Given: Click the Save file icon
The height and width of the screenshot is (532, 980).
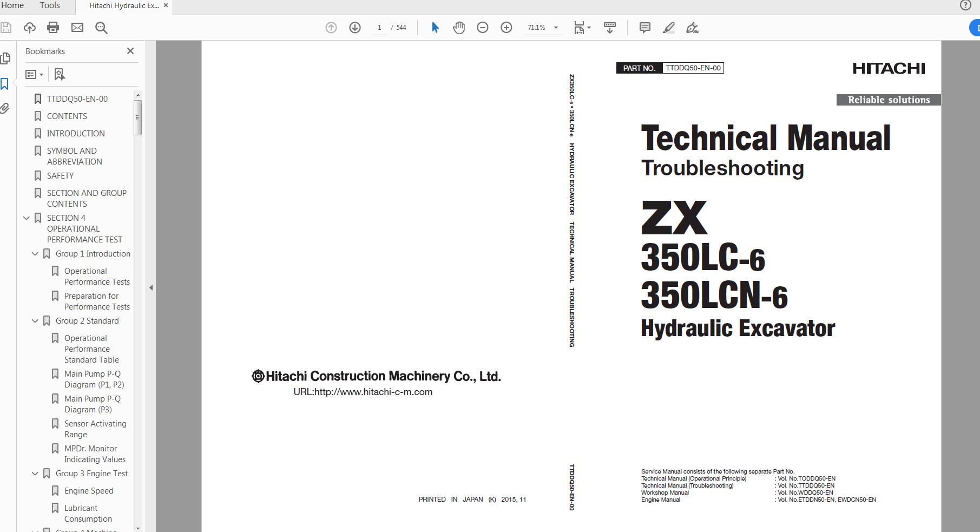Looking at the screenshot, I should click(x=6, y=28).
